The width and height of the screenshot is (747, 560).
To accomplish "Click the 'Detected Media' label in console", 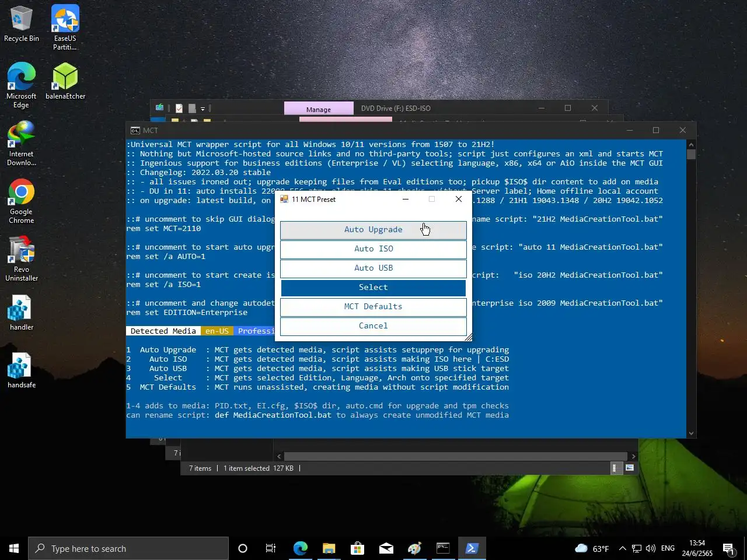I will [x=163, y=331].
